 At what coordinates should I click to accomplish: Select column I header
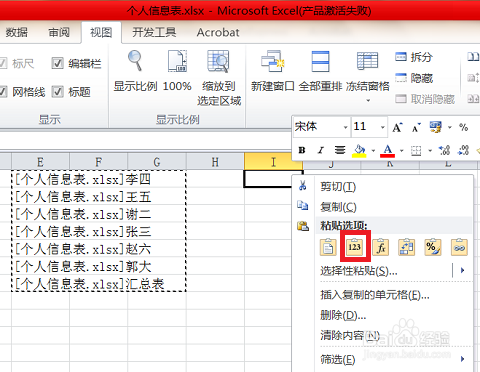pos(273,162)
